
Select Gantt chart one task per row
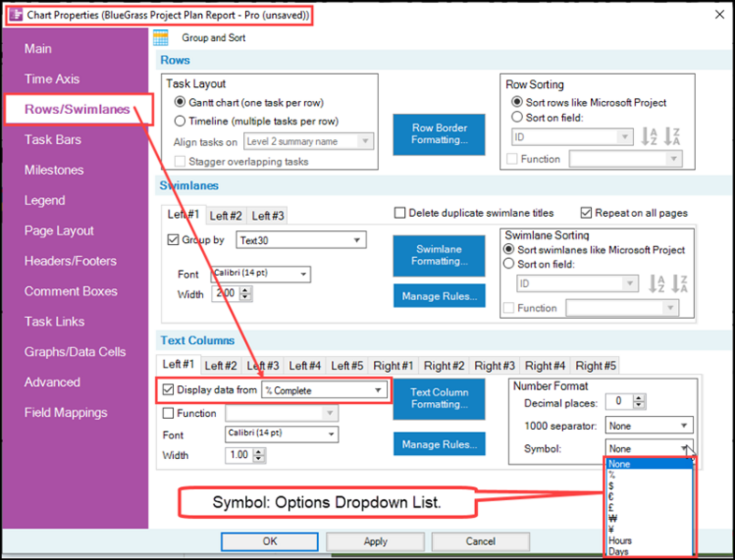[180, 102]
